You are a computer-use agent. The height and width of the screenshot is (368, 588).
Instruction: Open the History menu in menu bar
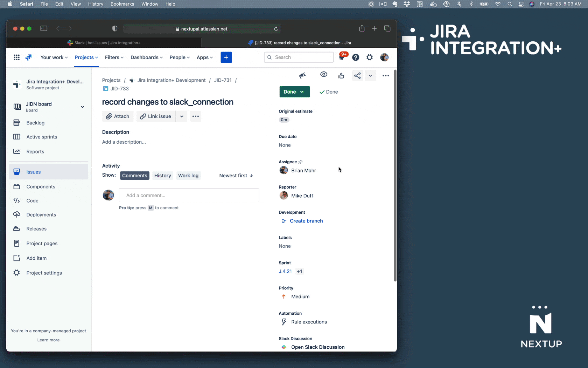[x=96, y=4]
